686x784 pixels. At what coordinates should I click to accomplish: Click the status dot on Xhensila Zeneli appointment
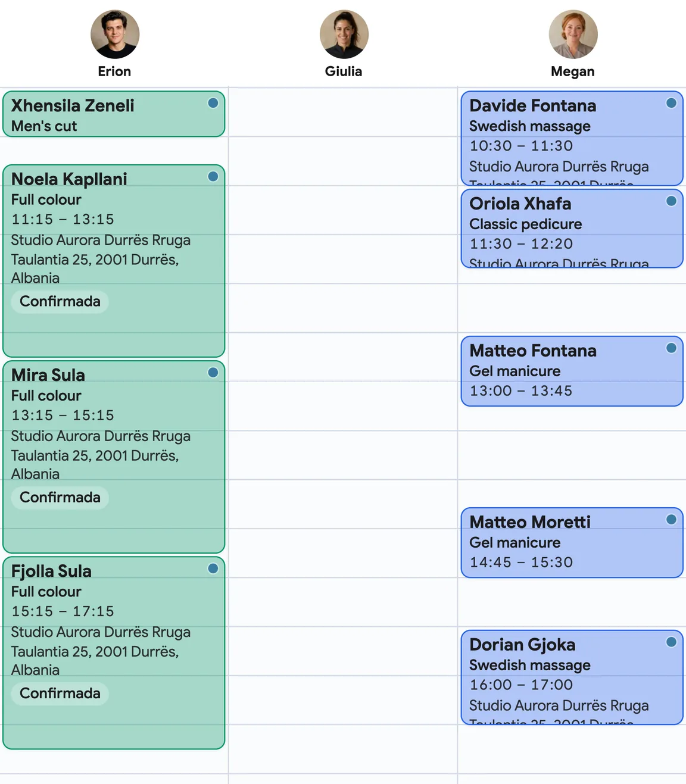[213, 103]
